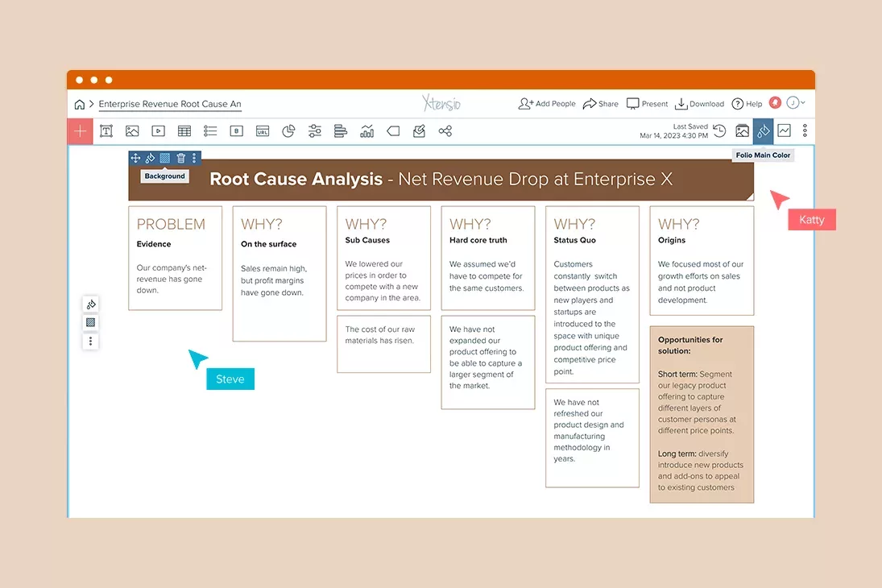Toggle the pattern fill on the Background bar

(x=166, y=158)
